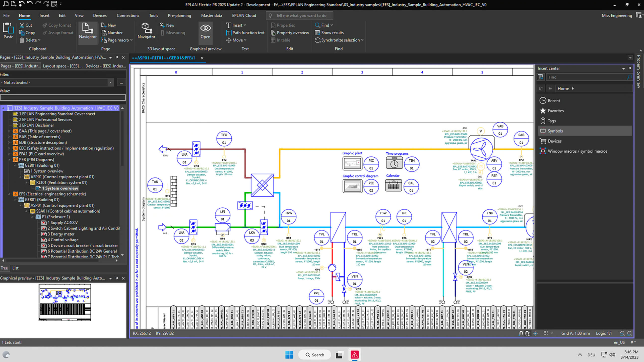Select Symbols in Insert center
This screenshot has height=362, width=644.
click(555, 131)
